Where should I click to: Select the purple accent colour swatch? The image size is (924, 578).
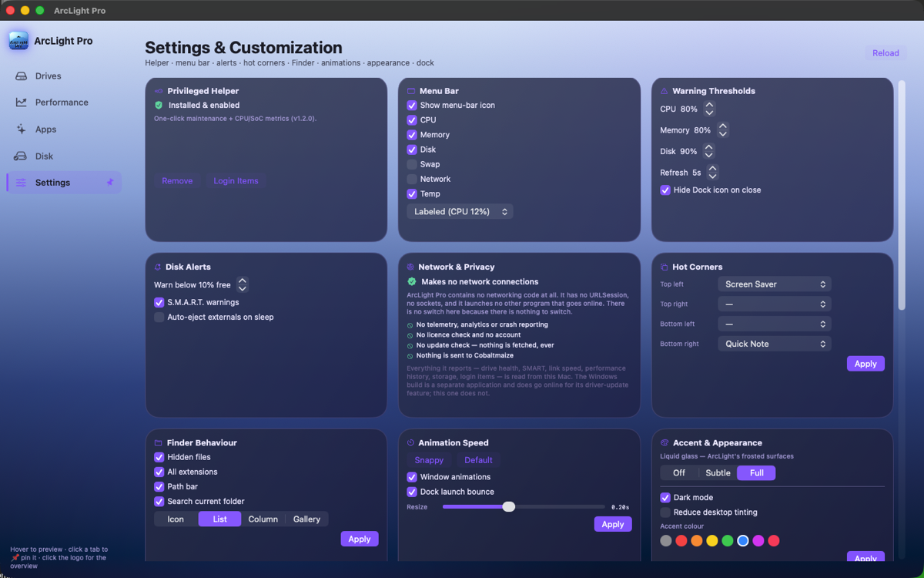click(758, 541)
